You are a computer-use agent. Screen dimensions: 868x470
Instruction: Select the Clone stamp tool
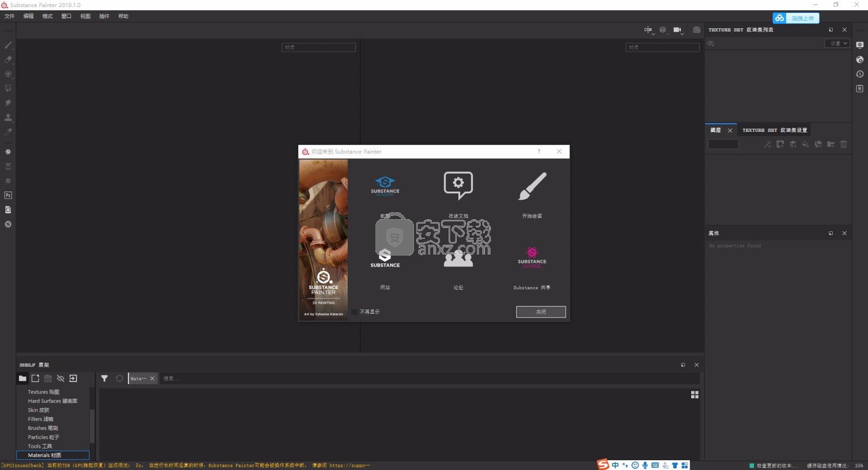(x=8, y=117)
